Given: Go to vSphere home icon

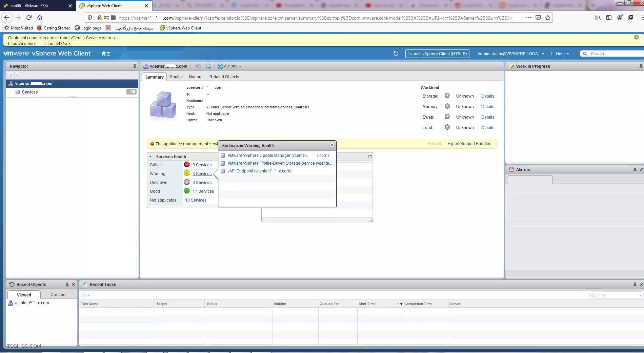Looking at the screenshot, I should tap(106, 54).
